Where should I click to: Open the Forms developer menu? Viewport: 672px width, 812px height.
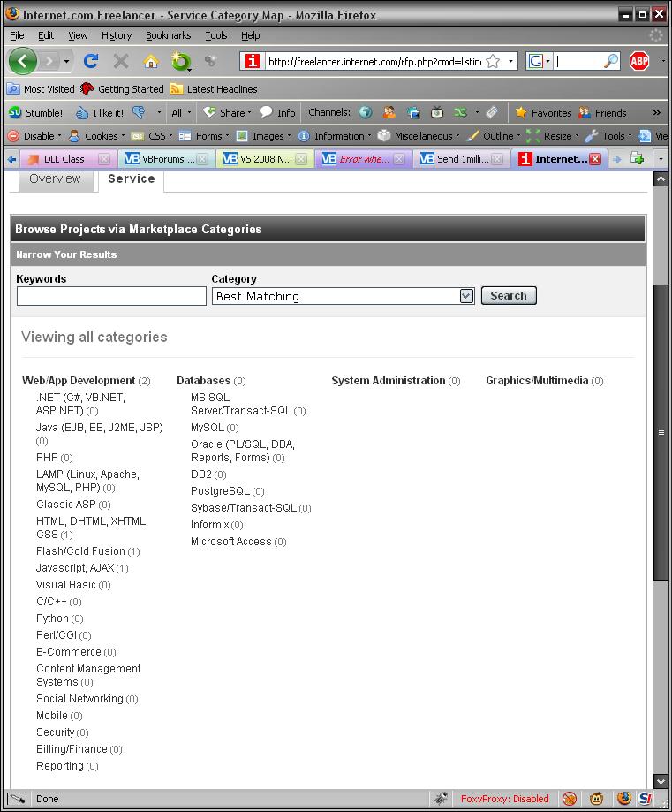(x=203, y=136)
